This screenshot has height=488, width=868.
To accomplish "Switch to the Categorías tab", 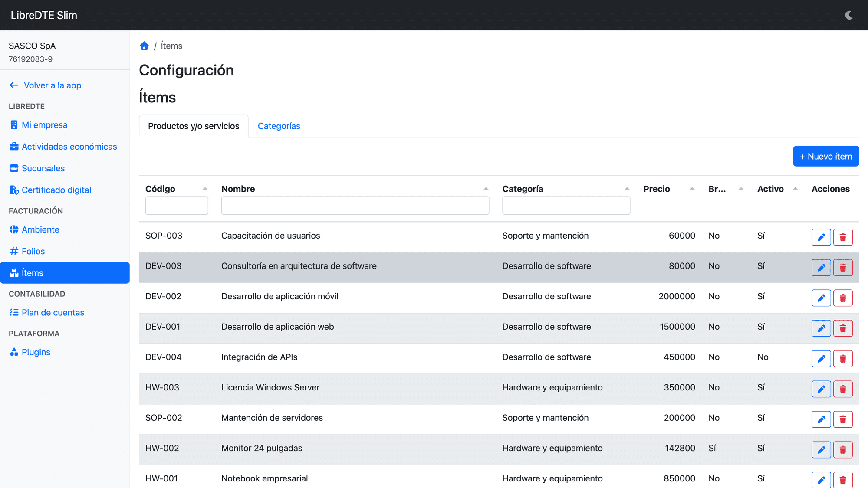I will click(279, 126).
